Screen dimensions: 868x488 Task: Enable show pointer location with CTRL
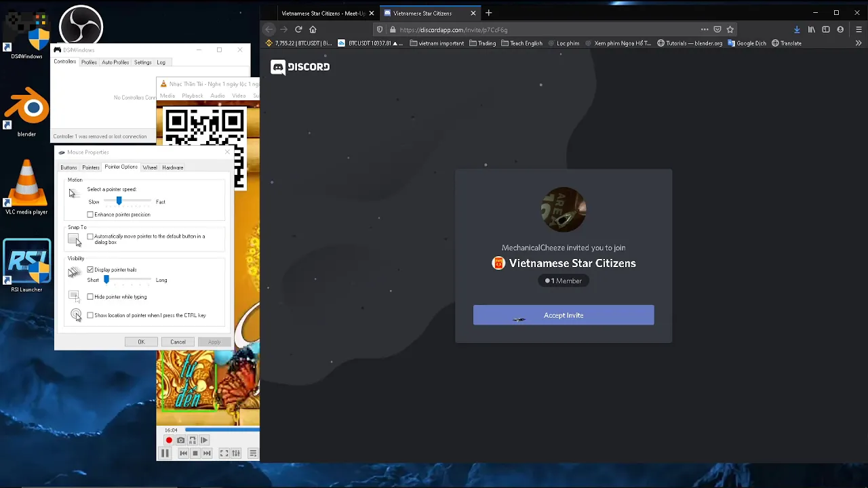(x=90, y=315)
